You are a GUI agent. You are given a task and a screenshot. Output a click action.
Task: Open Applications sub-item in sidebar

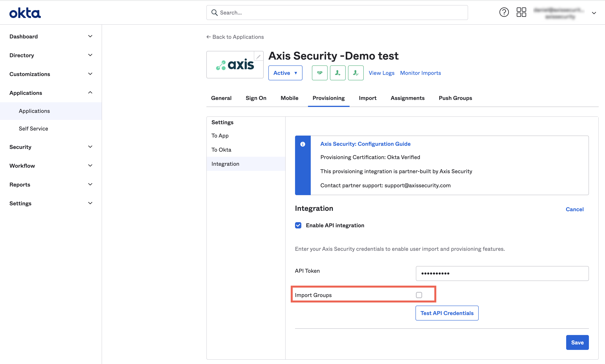[51, 111]
